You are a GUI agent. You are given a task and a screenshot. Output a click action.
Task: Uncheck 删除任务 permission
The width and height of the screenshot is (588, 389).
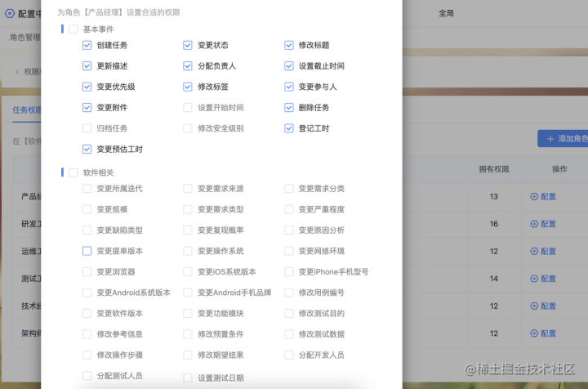289,108
